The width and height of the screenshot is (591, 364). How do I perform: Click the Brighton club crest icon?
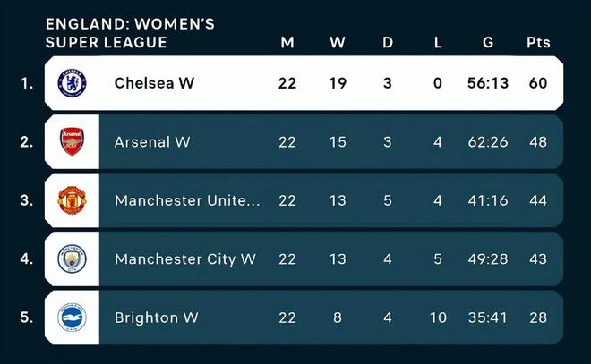(x=72, y=317)
